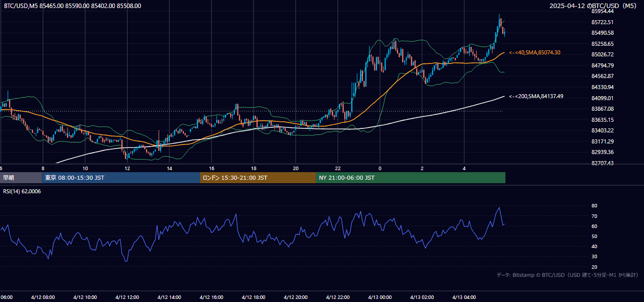Viewport: 644px width, 302px height.
Task: Click price axis label 83403.22
Action: [602, 130]
